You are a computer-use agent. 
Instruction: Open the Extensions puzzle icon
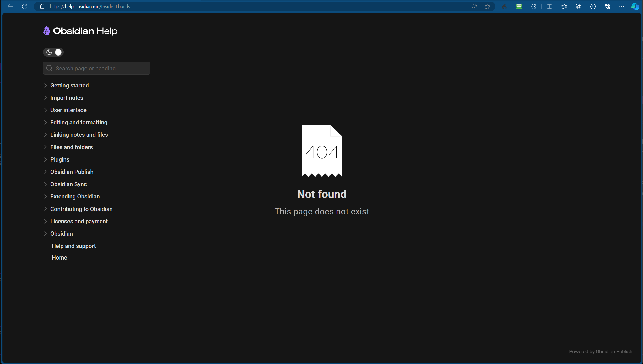tap(533, 7)
